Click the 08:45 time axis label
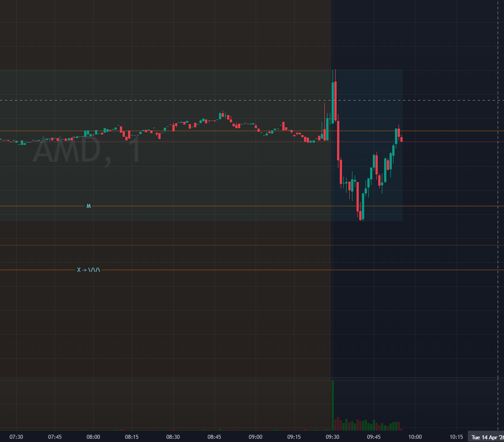Image resolution: width=504 pixels, height=442 pixels. point(214,437)
